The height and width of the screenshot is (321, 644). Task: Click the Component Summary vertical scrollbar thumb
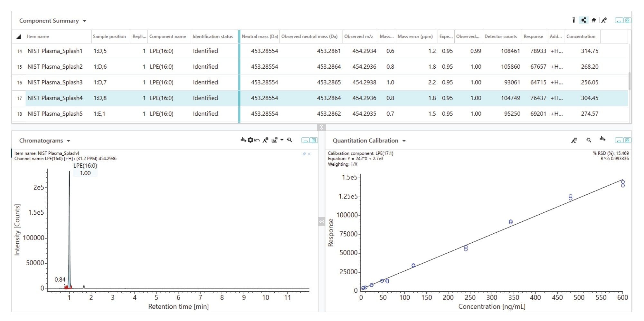tap(630, 81)
